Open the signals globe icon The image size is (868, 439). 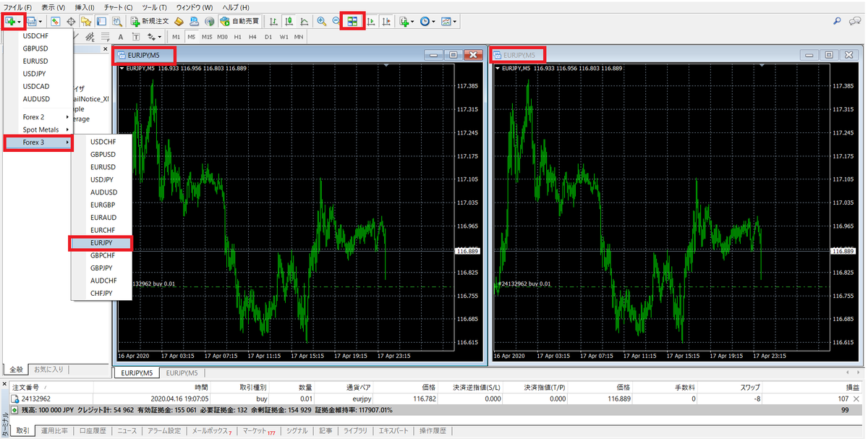(x=209, y=21)
